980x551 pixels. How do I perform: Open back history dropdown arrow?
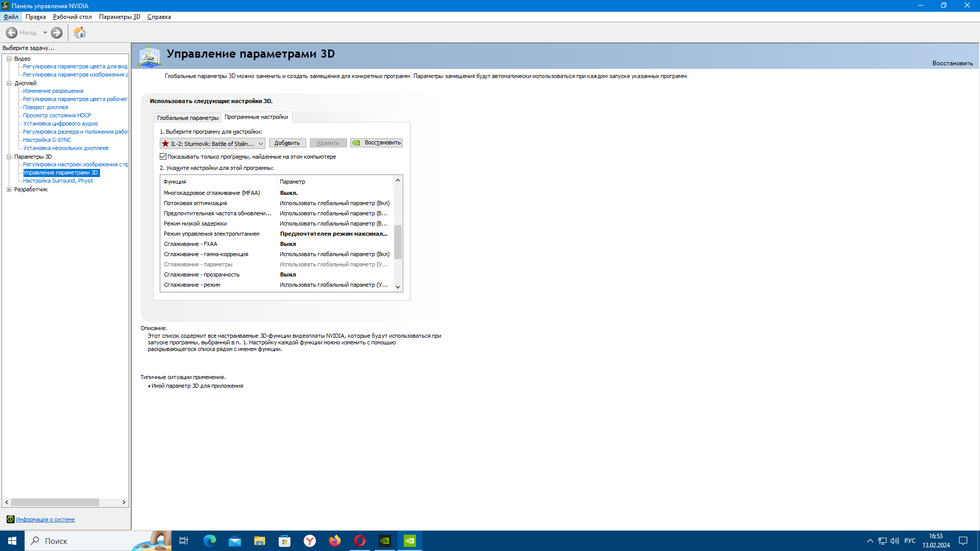click(45, 33)
